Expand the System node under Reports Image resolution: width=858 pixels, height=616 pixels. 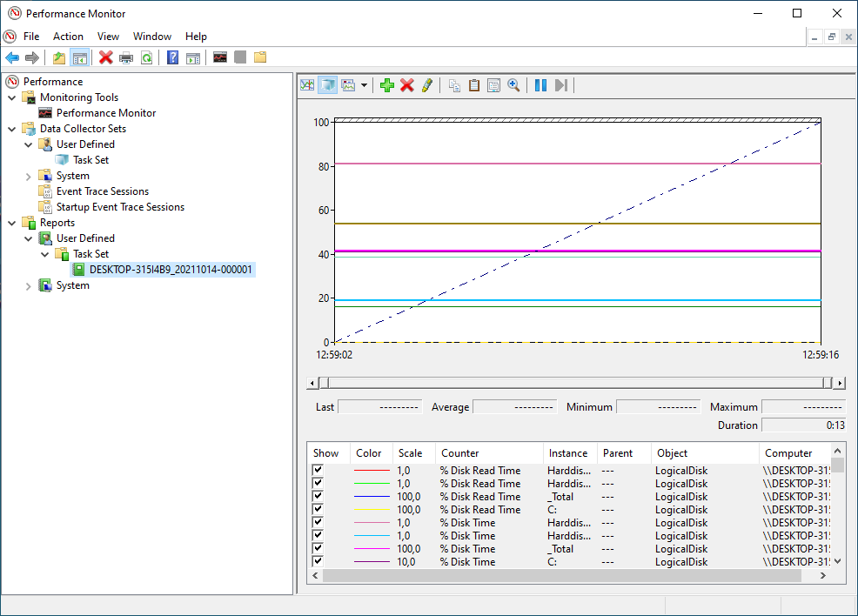[x=27, y=285]
